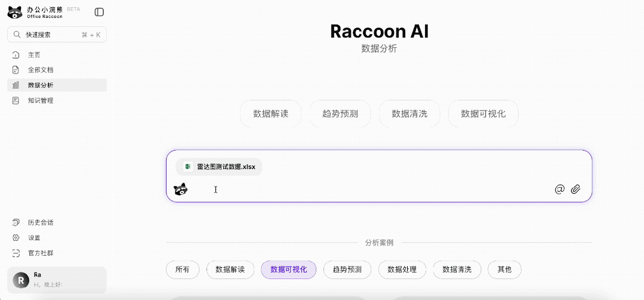Filter cases by 所有 tab
Image resolution: width=644 pixels, height=300 pixels.
coord(183,270)
